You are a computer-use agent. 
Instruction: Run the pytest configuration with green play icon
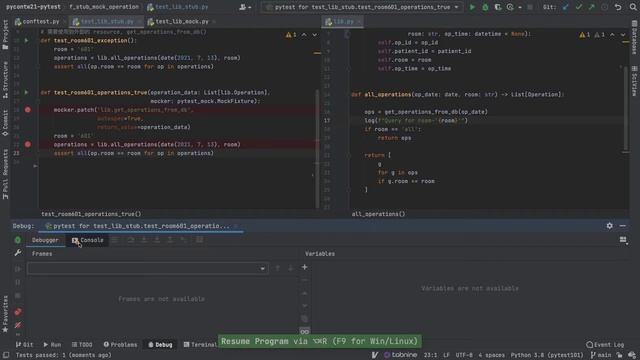point(472,7)
